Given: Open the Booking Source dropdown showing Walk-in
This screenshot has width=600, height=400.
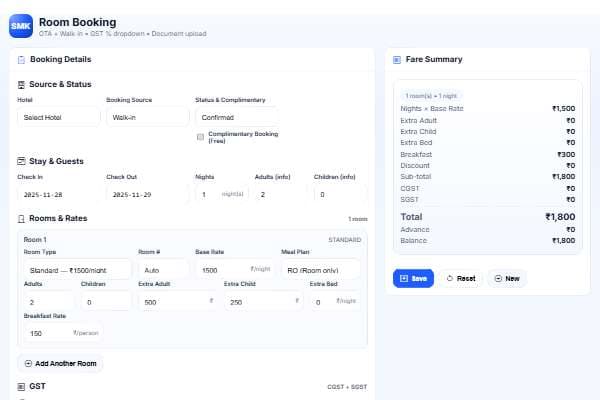Looking at the screenshot, I should coord(148,117).
